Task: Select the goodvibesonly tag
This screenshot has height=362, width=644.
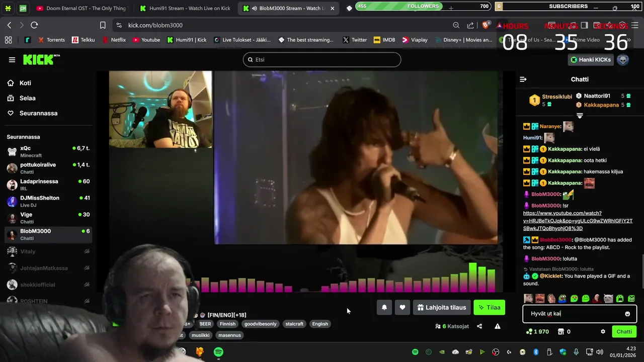Action: pyautogui.click(x=260, y=324)
